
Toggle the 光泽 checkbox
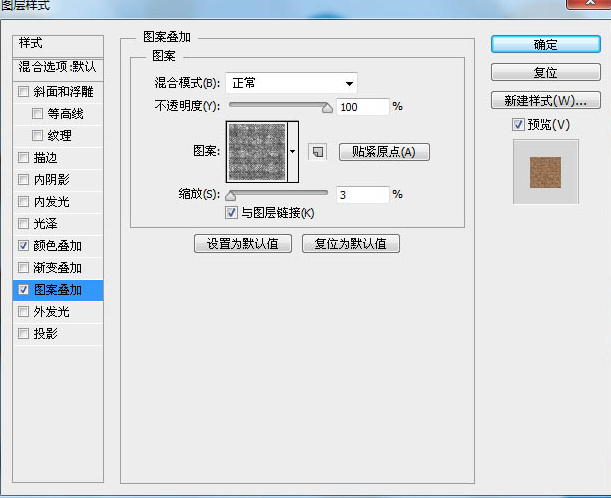point(23,223)
